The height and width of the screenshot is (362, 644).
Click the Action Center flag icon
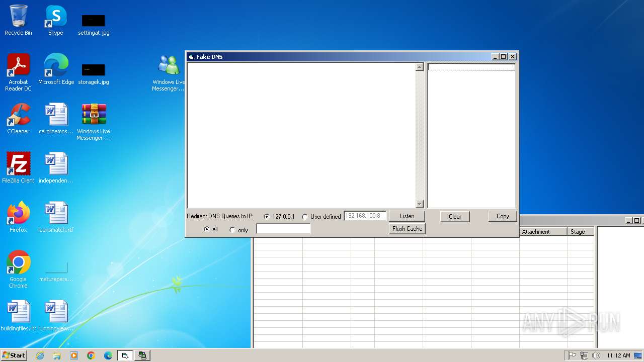click(572, 355)
